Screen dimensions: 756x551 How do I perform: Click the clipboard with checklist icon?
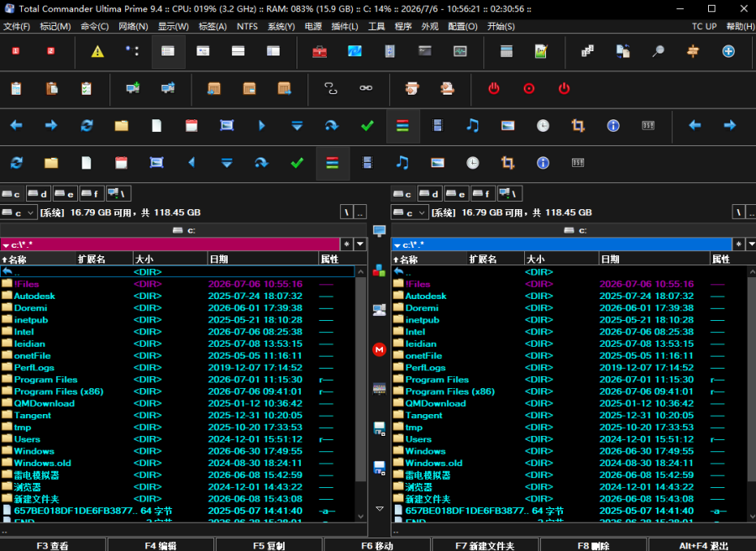pyautogui.click(x=87, y=88)
